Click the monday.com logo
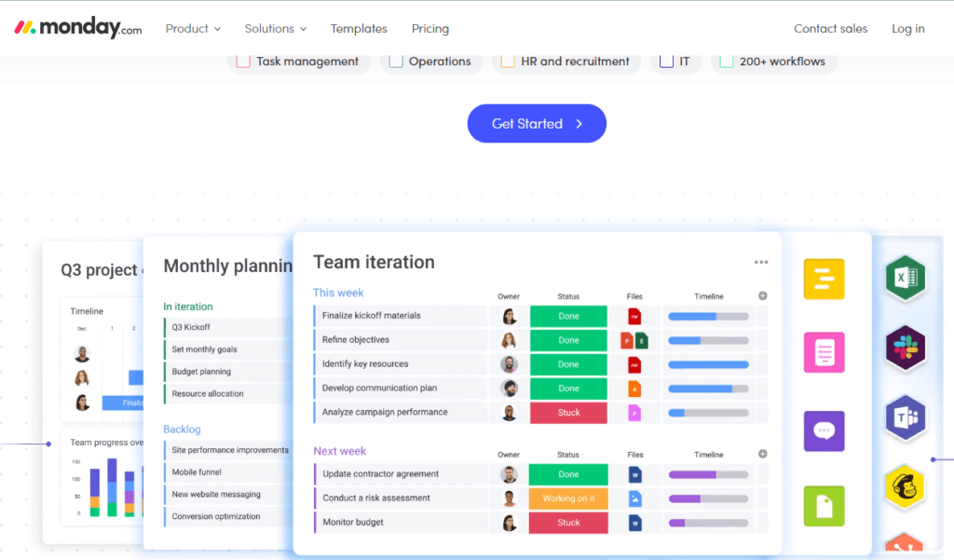954x560 pixels. (77, 28)
